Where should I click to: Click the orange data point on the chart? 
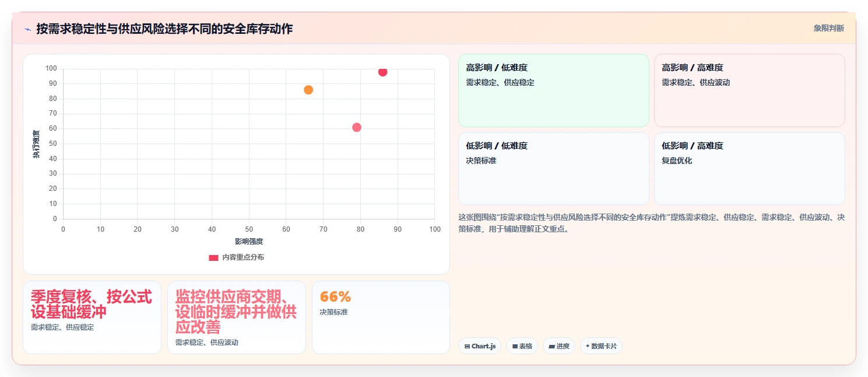pos(308,90)
